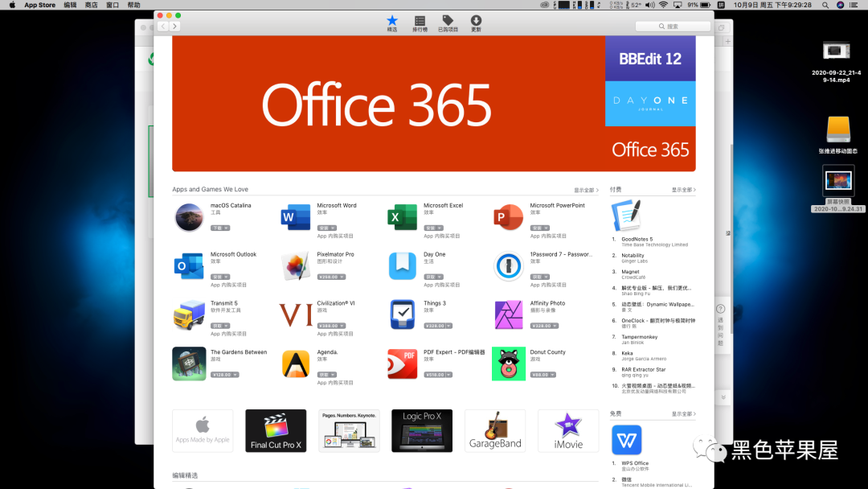Open the Day One Journal banner tile
The width and height of the screenshot is (868, 489).
tap(650, 104)
